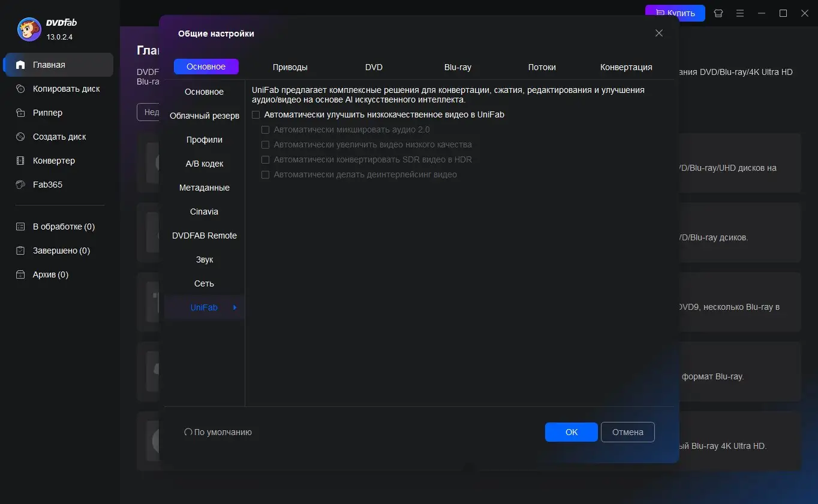818x504 pixels.
Task: Go to Главная in the main sidebar
Action: tap(58, 65)
